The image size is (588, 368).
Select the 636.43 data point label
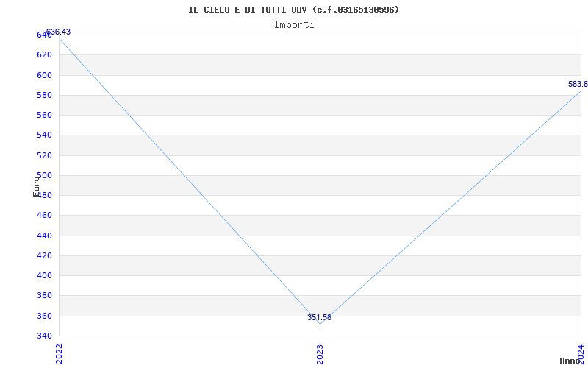[58, 32]
